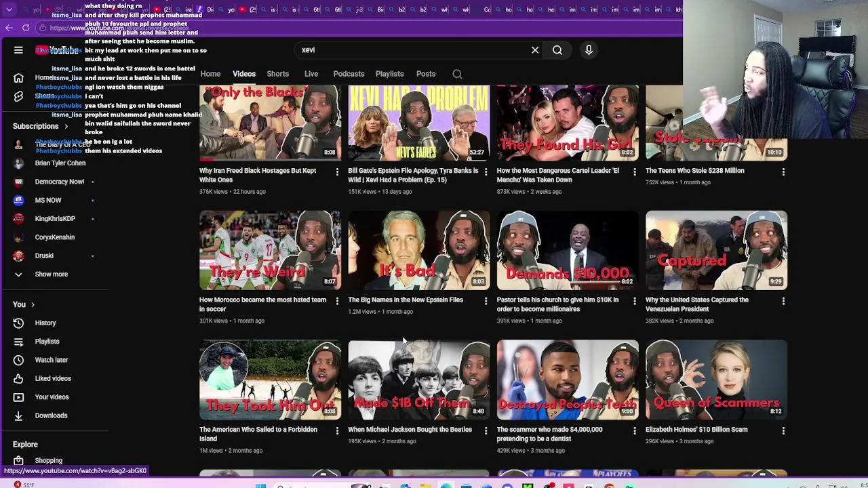Image resolution: width=868 pixels, height=488 pixels.
Task: Switch to the Posts tab
Action: (426, 74)
